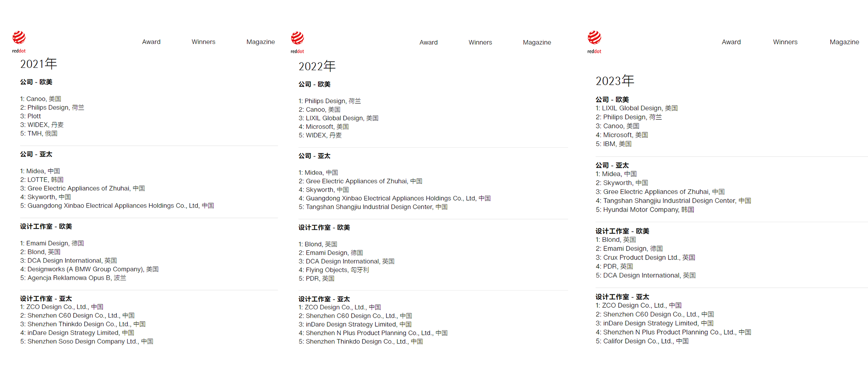Click '5: Hyundai Motor Company, 韩国' entry
The width and height of the screenshot is (868, 373).
coord(645,209)
